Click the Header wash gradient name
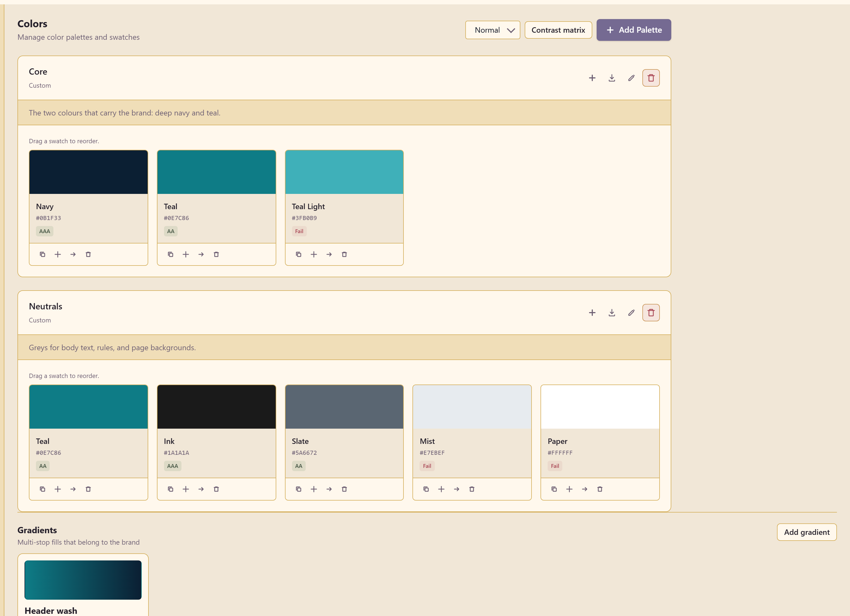The height and width of the screenshot is (616, 850). [51, 610]
